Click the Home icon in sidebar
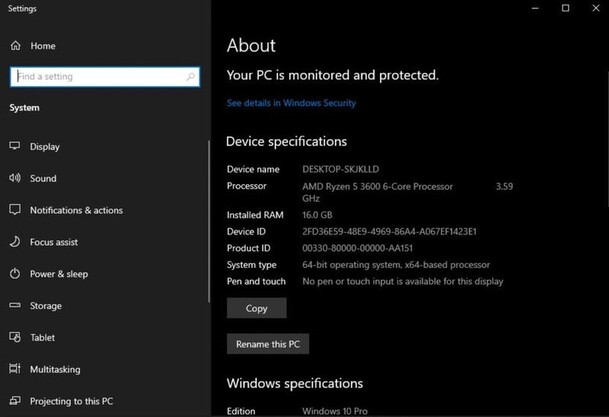Screen dimensions: 609x417 tap(15, 46)
